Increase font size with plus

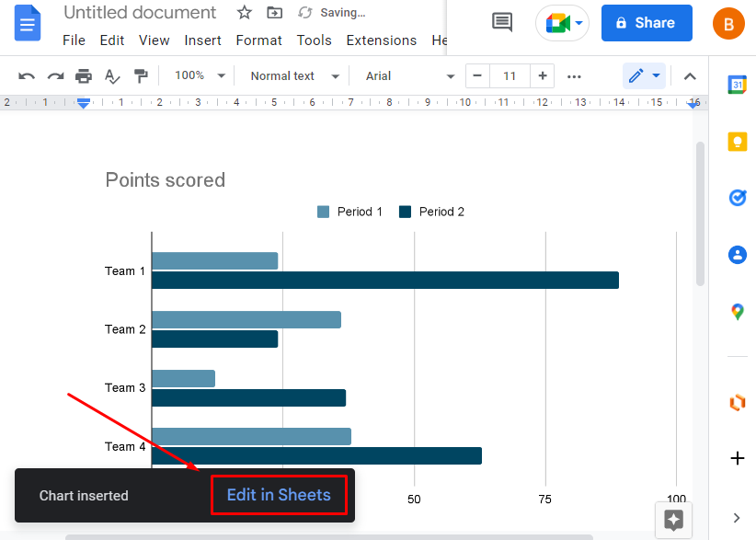[x=543, y=76]
